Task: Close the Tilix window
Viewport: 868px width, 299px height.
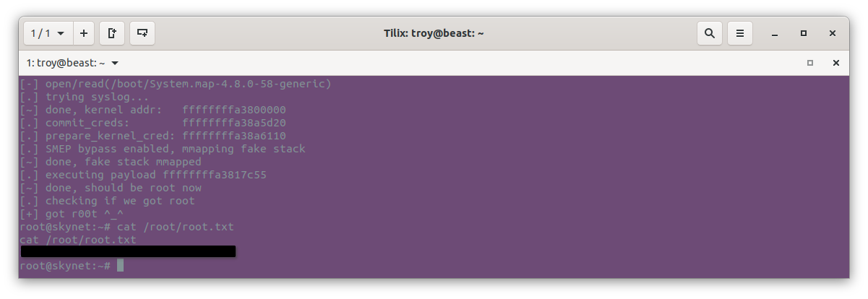Action: pos(833,34)
